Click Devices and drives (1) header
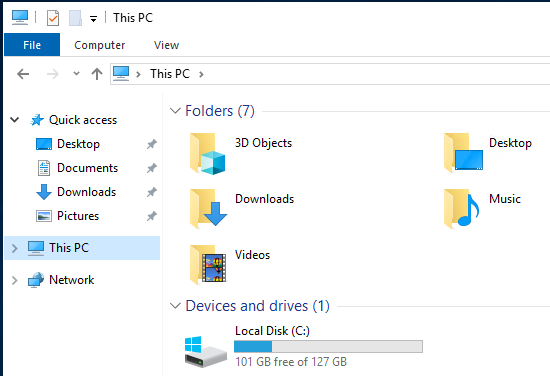The height and width of the screenshot is (376, 550). (257, 306)
